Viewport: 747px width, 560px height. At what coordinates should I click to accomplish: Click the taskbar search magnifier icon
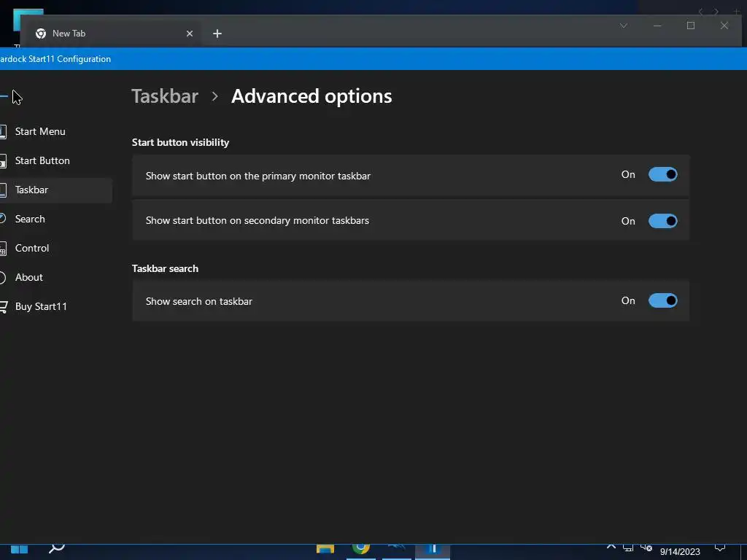(x=57, y=548)
